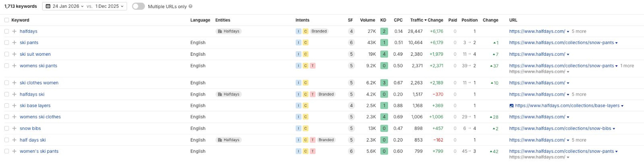Viewport: 644px width, 162px height.
Task: Click the Transactional intent badge for womens ski pants
Action: coord(312,66)
